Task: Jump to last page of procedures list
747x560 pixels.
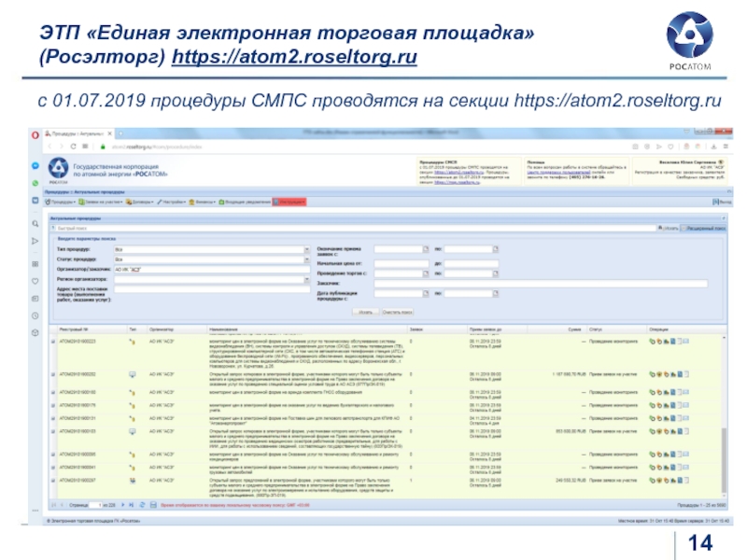Action: (131, 505)
